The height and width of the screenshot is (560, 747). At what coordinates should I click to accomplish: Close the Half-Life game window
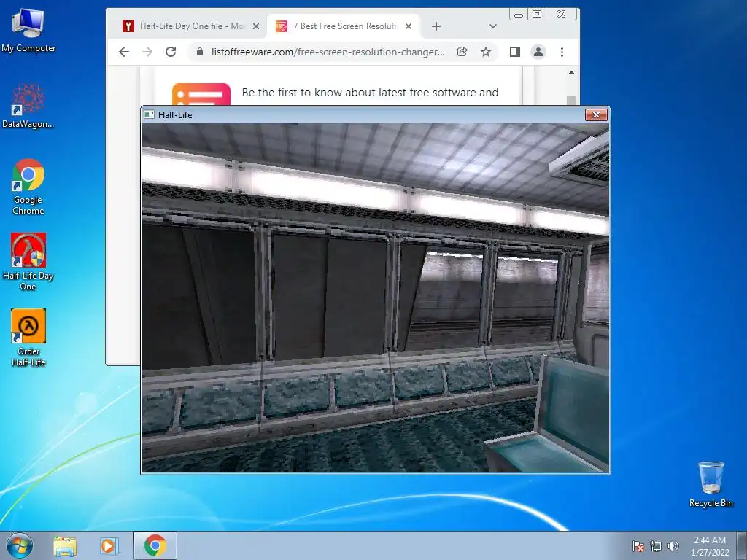click(x=596, y=114)
